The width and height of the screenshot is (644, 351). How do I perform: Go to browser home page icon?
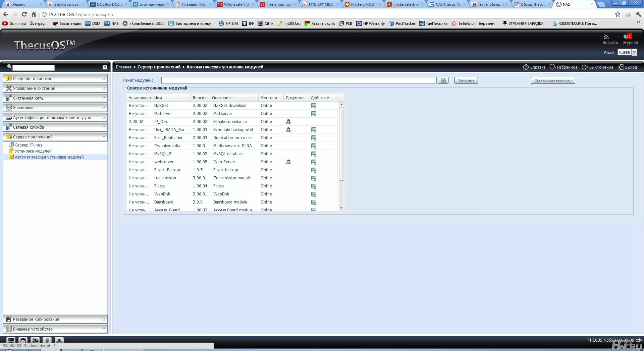tap(34, 14)
